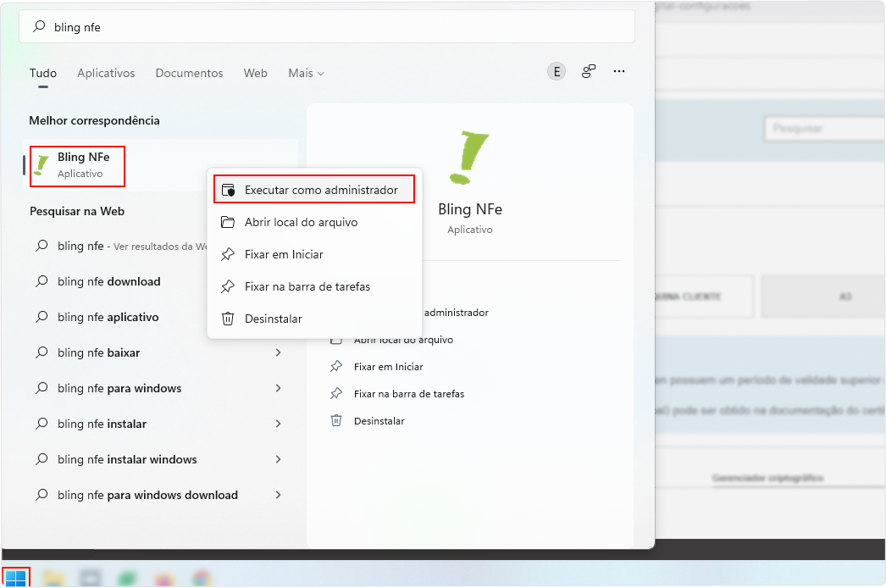
Task: Select Bling NFe best match result
Action: click(160, 164)
